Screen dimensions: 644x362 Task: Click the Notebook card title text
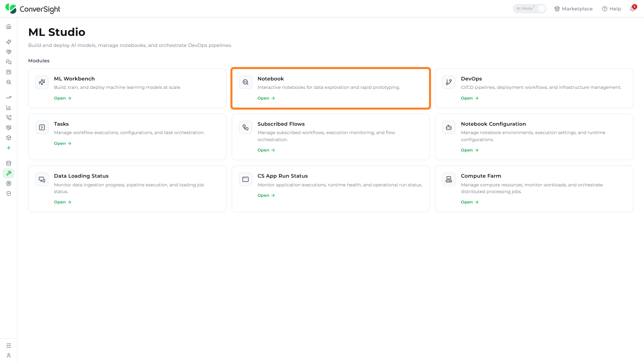tap(271, 79)
